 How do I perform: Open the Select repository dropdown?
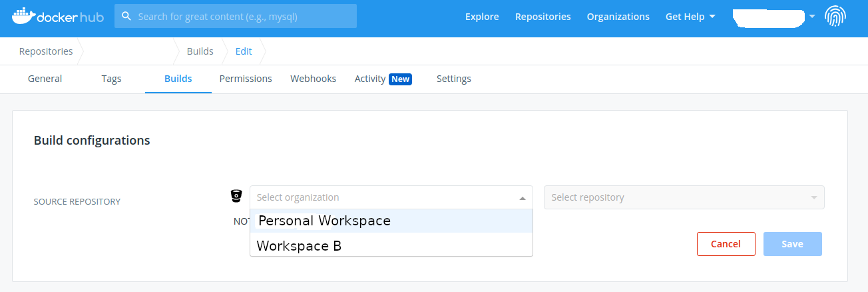(684, 197)
